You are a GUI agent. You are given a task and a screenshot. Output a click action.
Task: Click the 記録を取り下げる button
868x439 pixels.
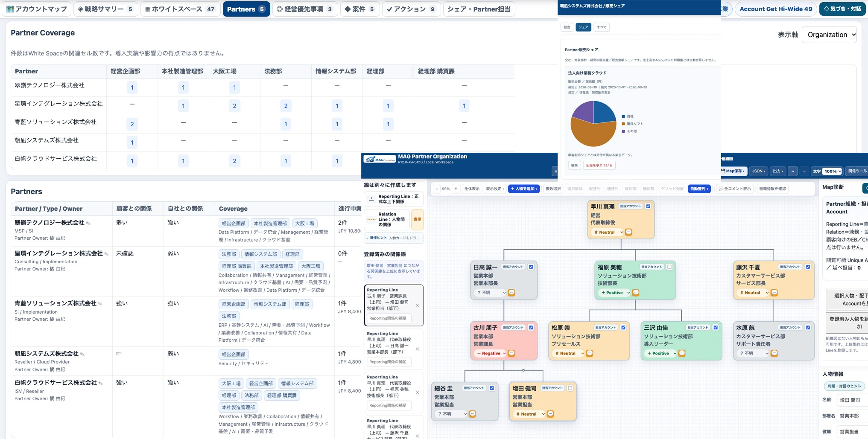(599, 166)
